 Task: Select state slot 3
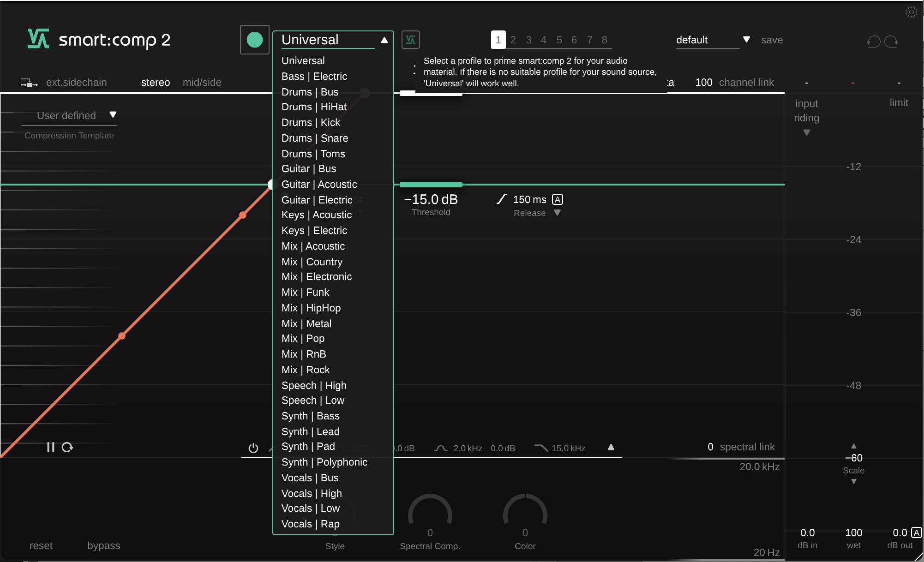pyautogui.click(x=528, y=40)
